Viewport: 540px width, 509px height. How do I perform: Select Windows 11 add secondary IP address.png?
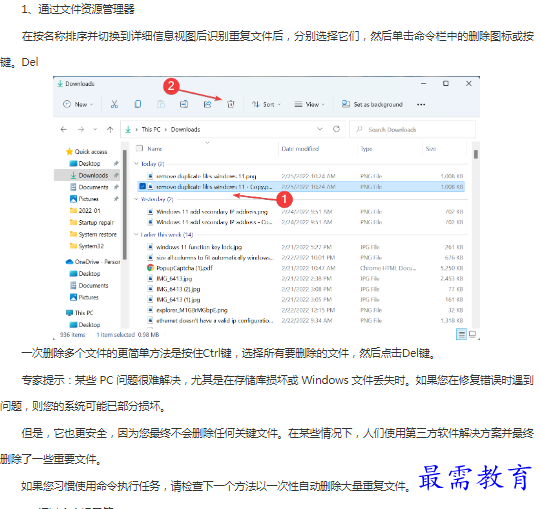click(x=301, y=212)
